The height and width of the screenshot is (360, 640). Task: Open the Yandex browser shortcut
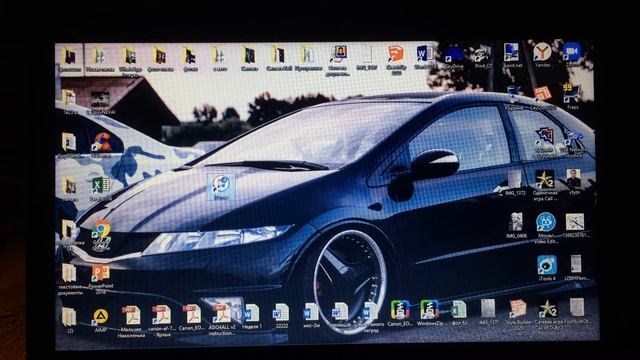tap(542, 55)
